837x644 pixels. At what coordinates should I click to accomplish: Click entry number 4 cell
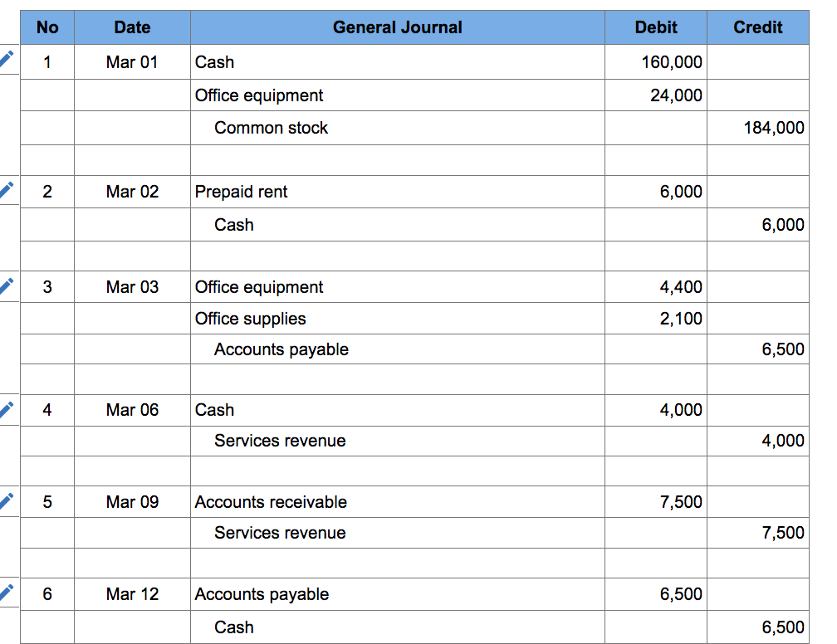pos(47,410)
